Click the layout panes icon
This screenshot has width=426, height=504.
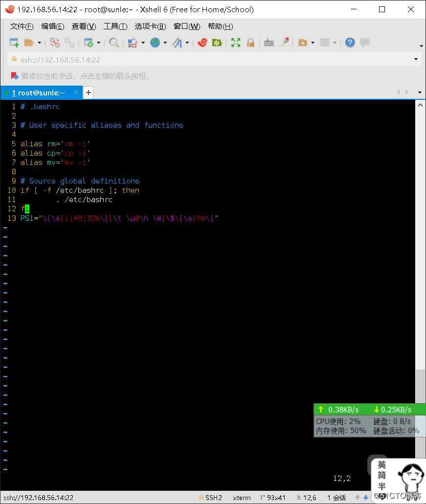(x=325, y=43)
